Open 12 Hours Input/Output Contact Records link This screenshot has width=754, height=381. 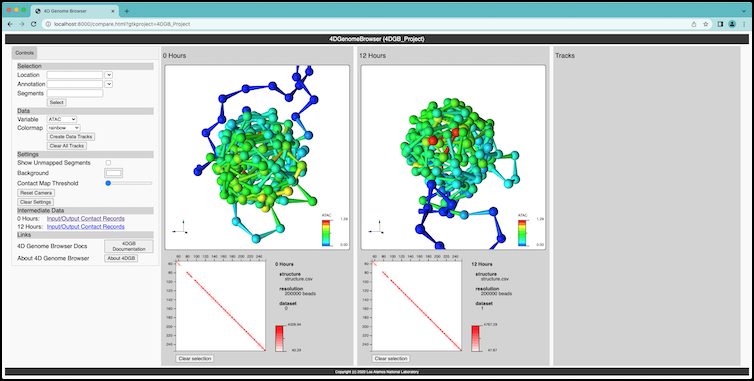click(x=86, y=227)
